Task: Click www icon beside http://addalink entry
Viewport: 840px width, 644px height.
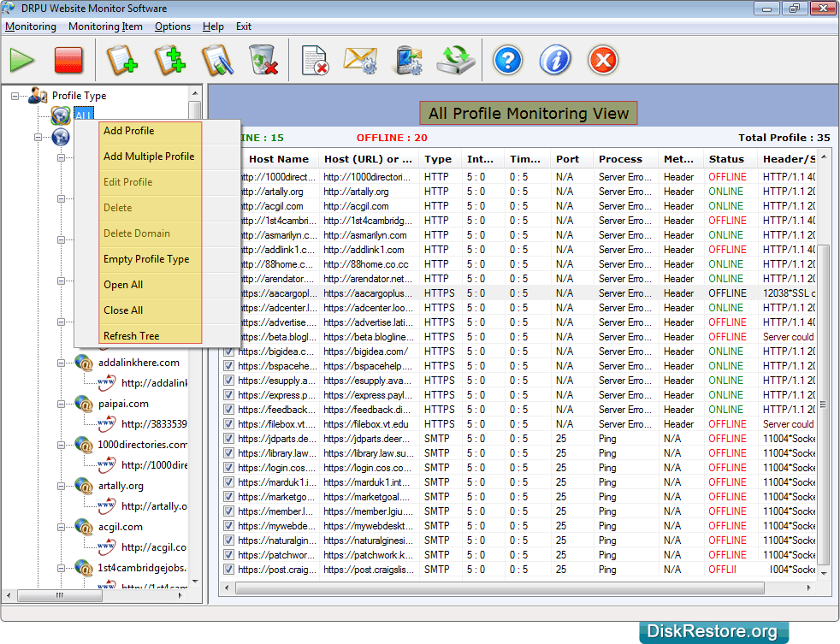Action: point(107,382)
